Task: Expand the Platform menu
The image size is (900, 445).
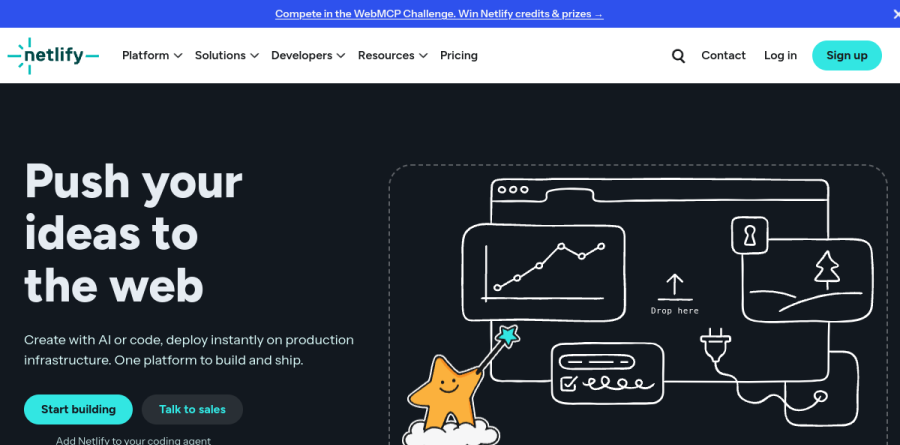Action: (x=152, y=56)
